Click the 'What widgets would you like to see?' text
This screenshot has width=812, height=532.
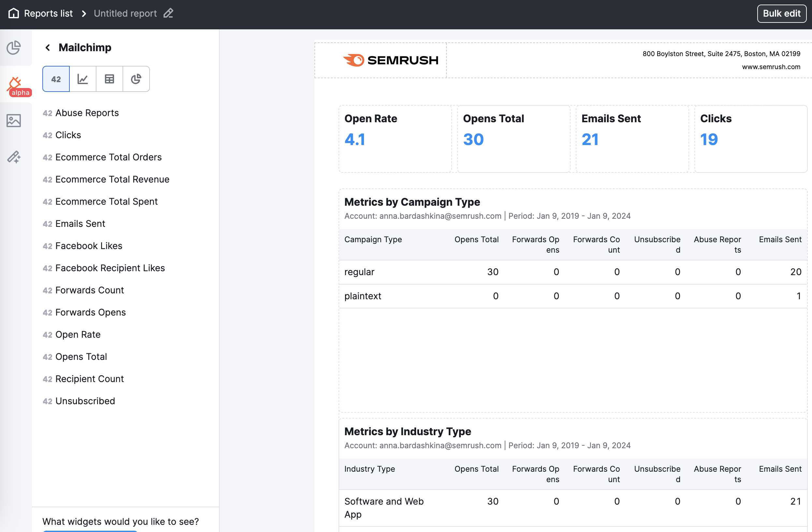pyautogui.click(x=121, y=522)
